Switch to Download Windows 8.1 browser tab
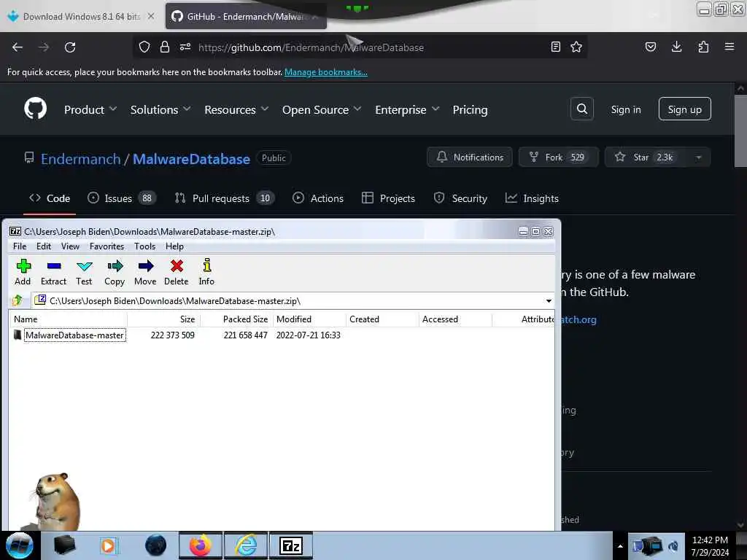The height and width of the screenshot is (560, 747). click(81, 17)
